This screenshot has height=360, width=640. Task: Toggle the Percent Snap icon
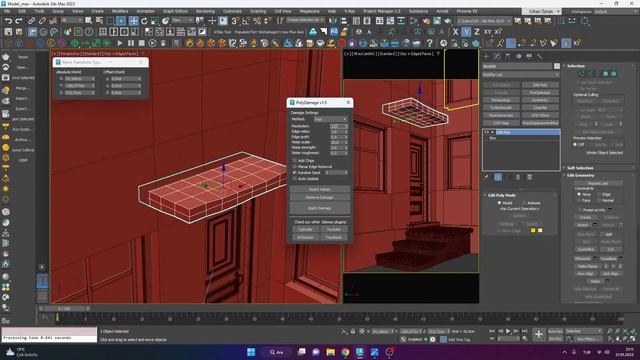coord(257,20)
